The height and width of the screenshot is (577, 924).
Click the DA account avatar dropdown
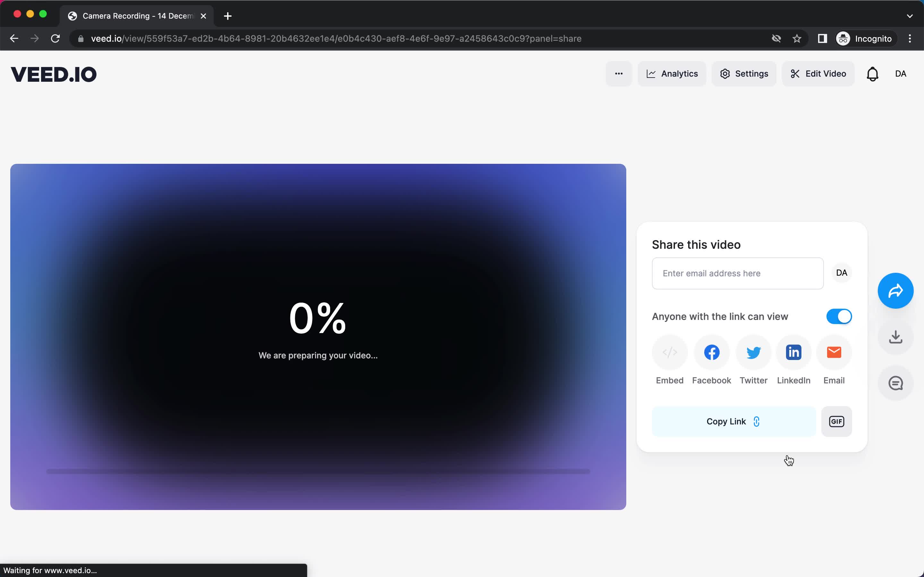[901, 74]
